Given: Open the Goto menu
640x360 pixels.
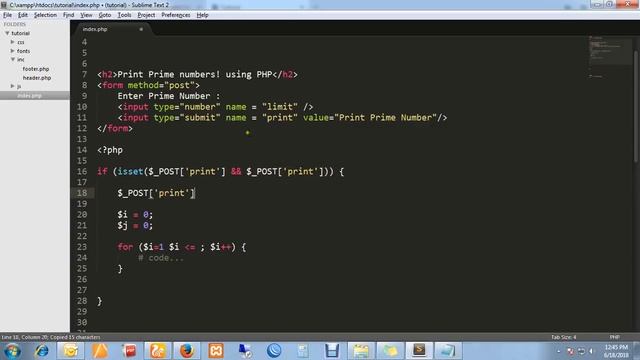Looking at the screenshot, I should [x=105, y=15].
